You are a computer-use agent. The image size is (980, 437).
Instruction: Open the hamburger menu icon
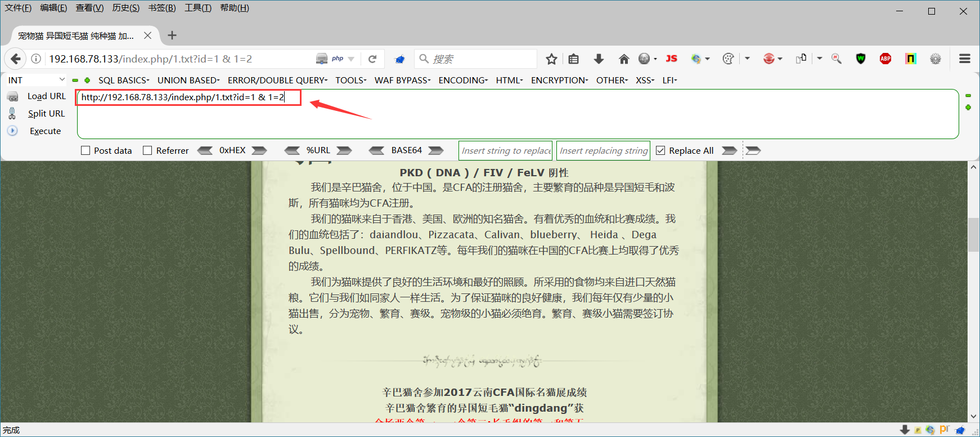coord(965,59)
